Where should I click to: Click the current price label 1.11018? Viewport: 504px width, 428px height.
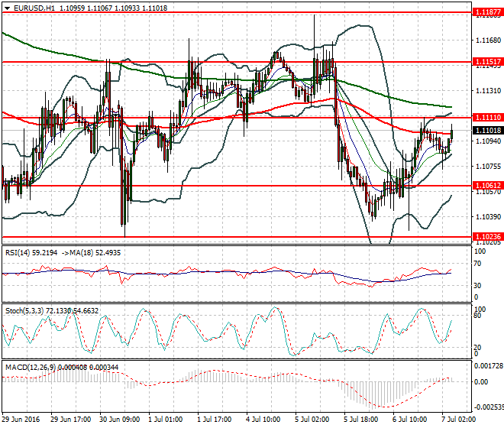point(488,131)
